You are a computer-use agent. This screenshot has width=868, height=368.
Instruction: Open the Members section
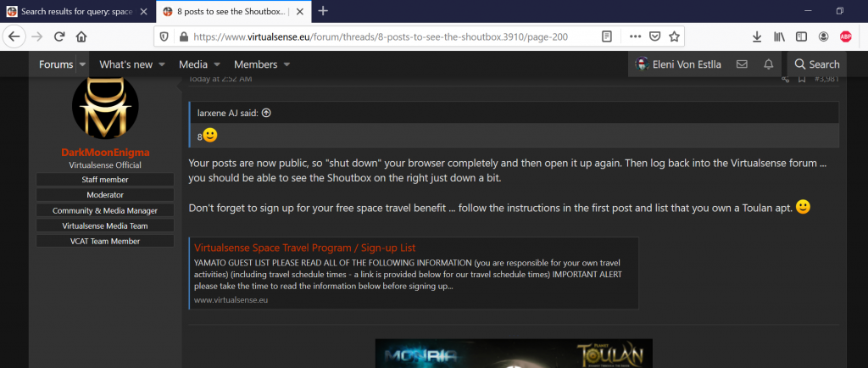[256, 64]
